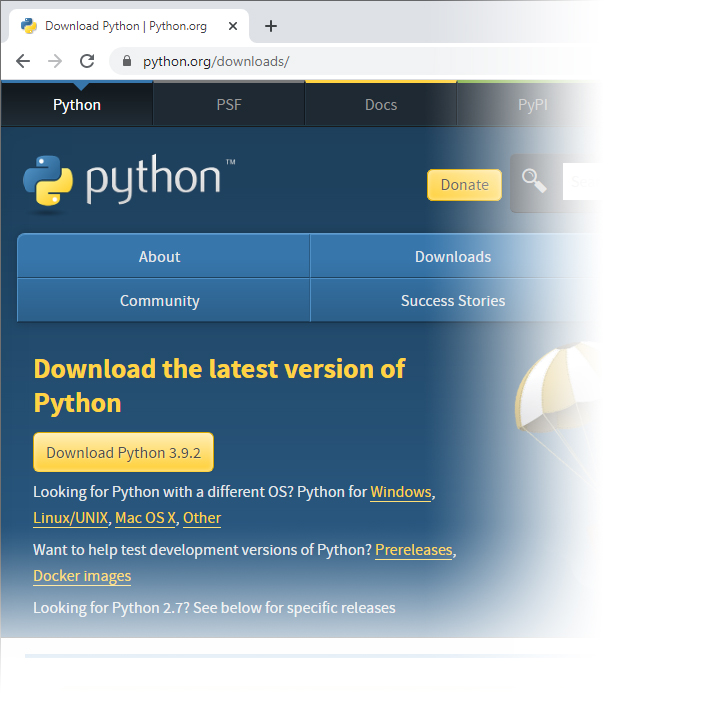Open the Downloads menu
Viewport: 707px width, 707px height.
(453, 256)
